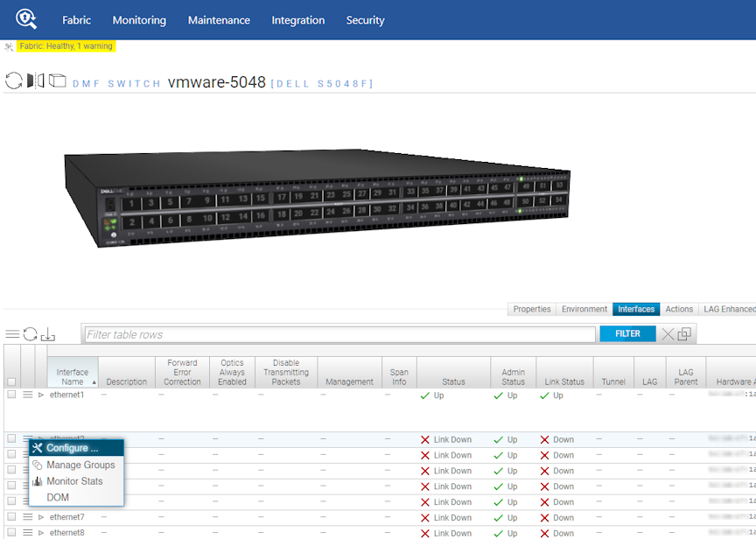Choose Configure from context menu
The width and height of the screenshot is (756, 539).
point(77,448)
